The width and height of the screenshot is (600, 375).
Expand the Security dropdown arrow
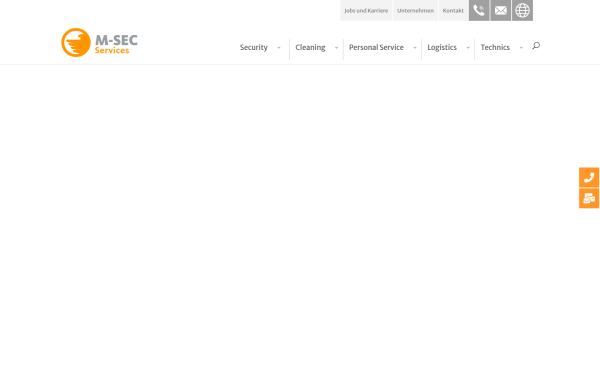(x=279, y=48)
